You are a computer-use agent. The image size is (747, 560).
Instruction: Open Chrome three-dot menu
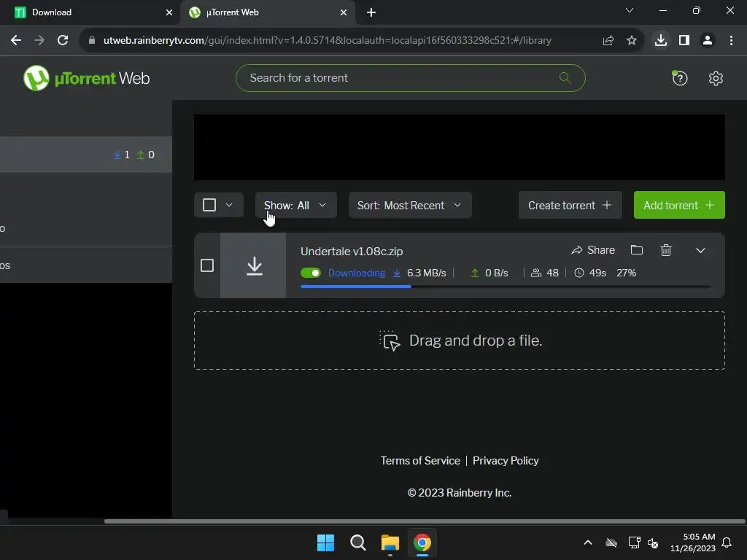pyautogui.click(x=731, y=41)
